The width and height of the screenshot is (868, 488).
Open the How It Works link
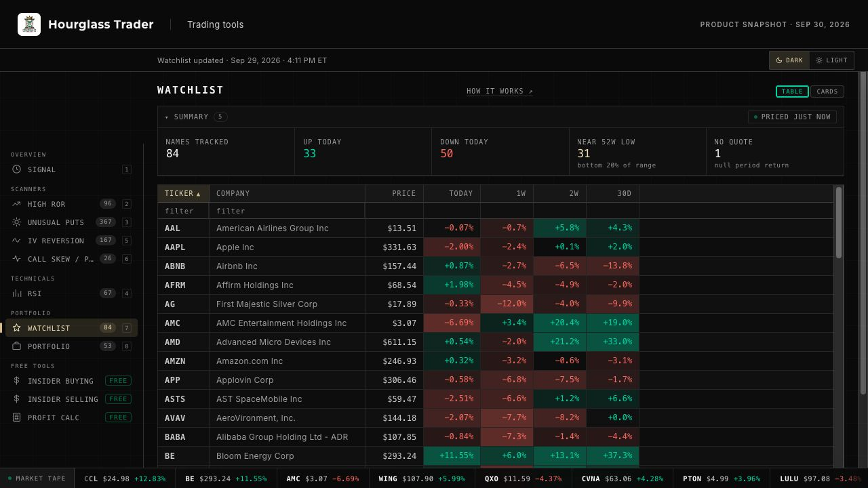[500, 91]
